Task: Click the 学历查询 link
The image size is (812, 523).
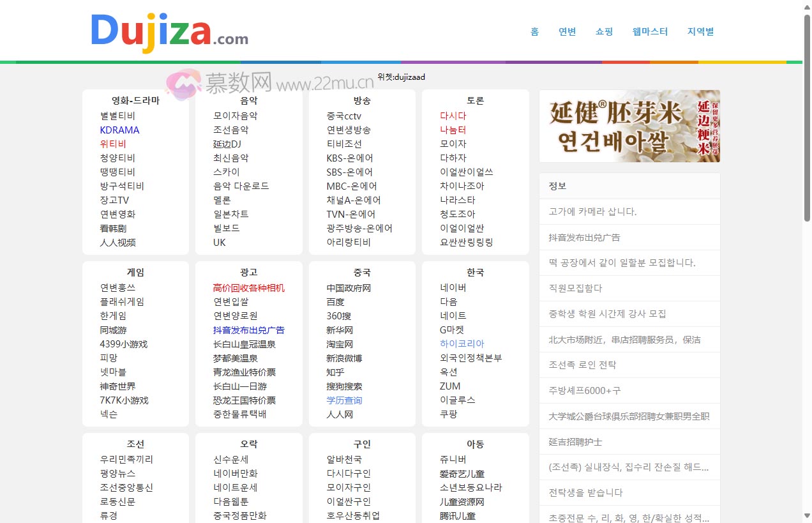Action: pos(344,400)
